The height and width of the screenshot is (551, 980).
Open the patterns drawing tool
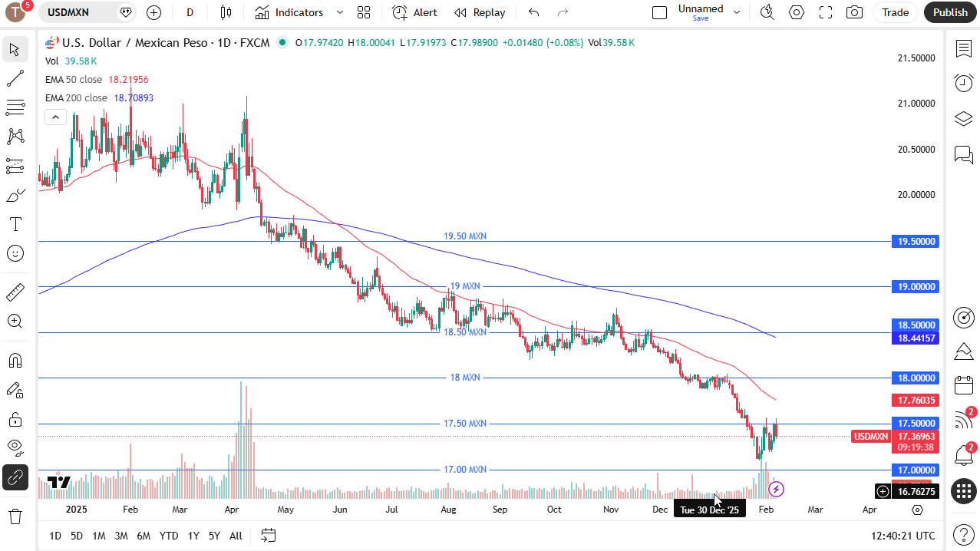pyautogui.click(x=15, y=137)
